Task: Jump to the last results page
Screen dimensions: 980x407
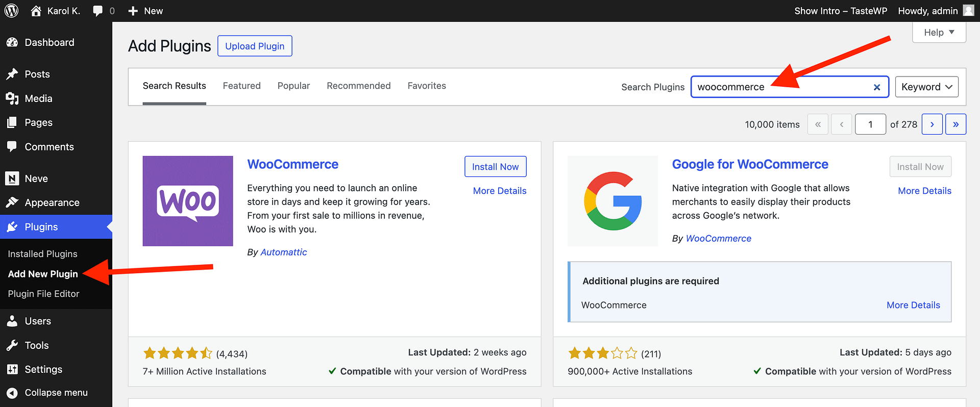Action: point(955,124)
